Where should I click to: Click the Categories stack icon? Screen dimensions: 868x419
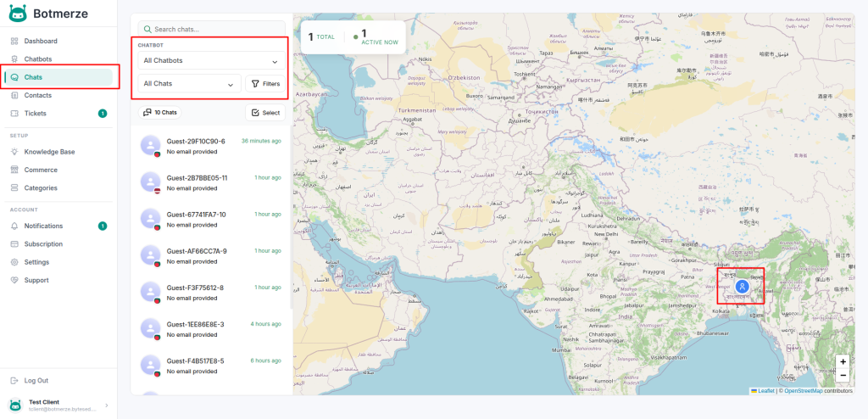pos(14,188)
